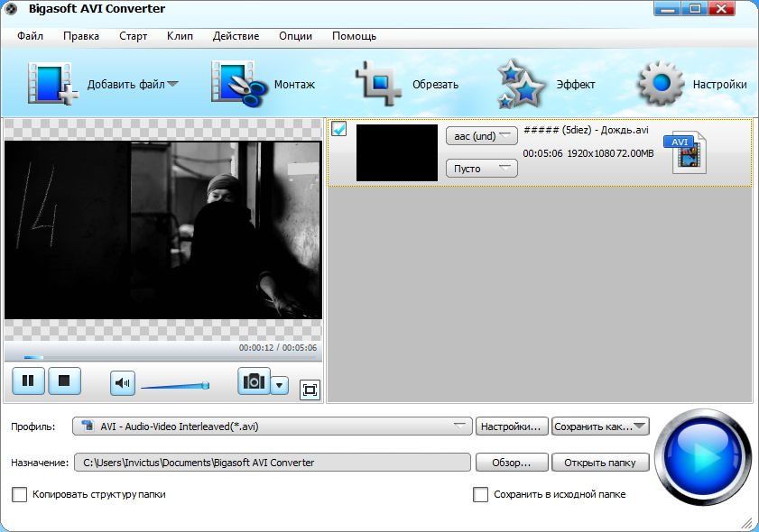Adjust the volume slider

tap(174, 386)
